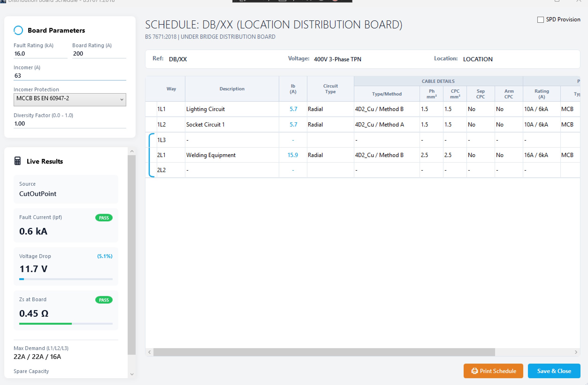Image resolution: width=588 pixels, height=385 pixels.
Task: Click the Fault Rating (kA) input field
Action: [41, 54]
